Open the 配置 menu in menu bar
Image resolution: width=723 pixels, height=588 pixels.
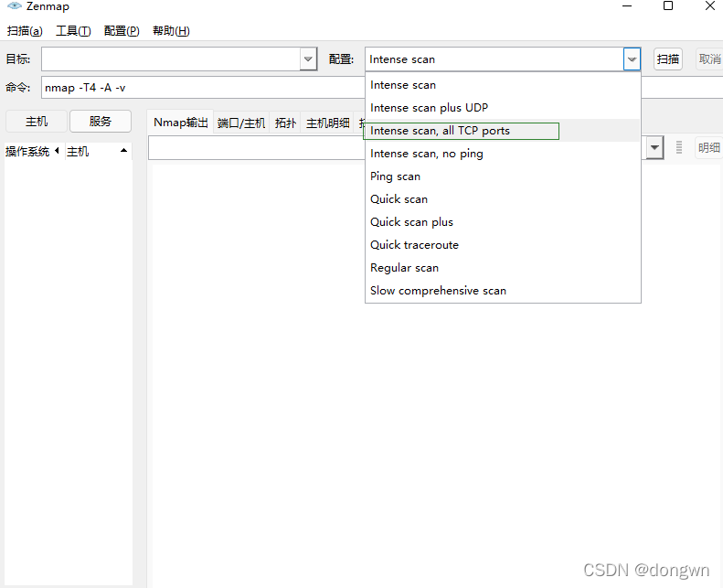122,31
